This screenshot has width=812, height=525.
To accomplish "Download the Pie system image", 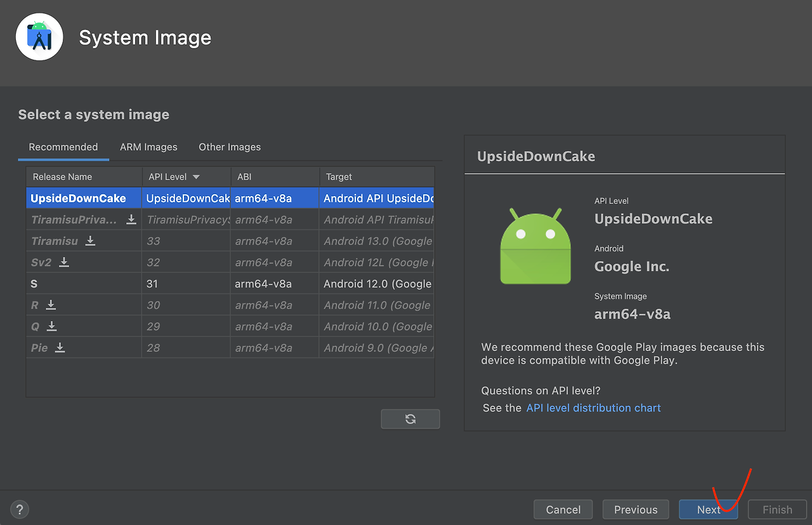I will [x=60, y=347].
